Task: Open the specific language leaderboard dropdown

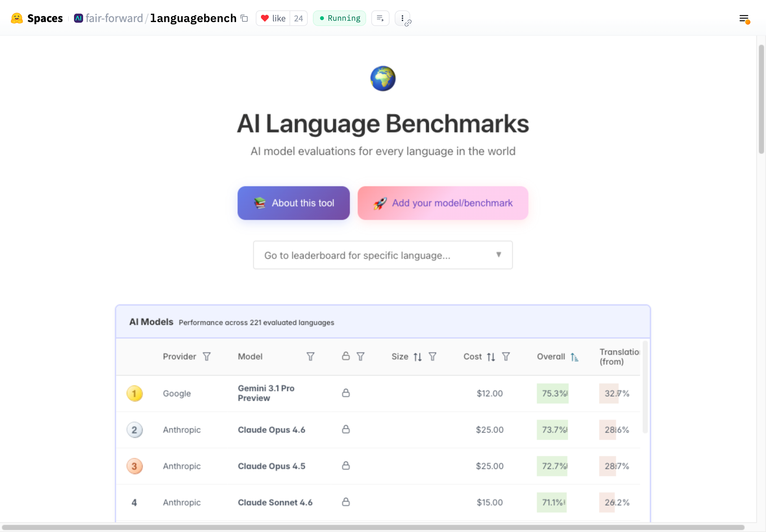Action: point(383,255)
